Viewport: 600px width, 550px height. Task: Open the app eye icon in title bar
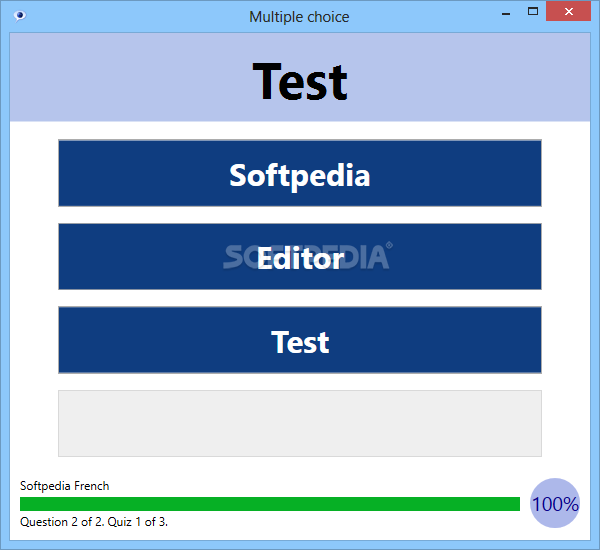tap(20, 16)
